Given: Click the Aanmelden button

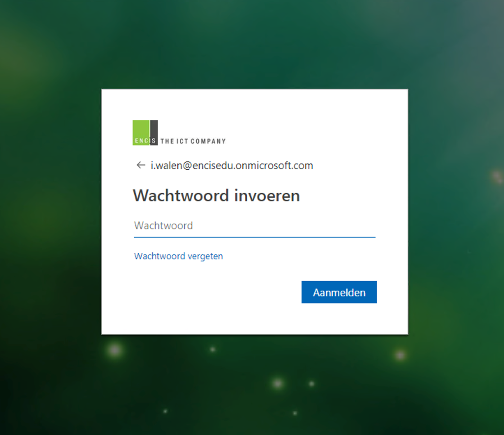Looking at the screenshot, I should (x=339, y=292).
